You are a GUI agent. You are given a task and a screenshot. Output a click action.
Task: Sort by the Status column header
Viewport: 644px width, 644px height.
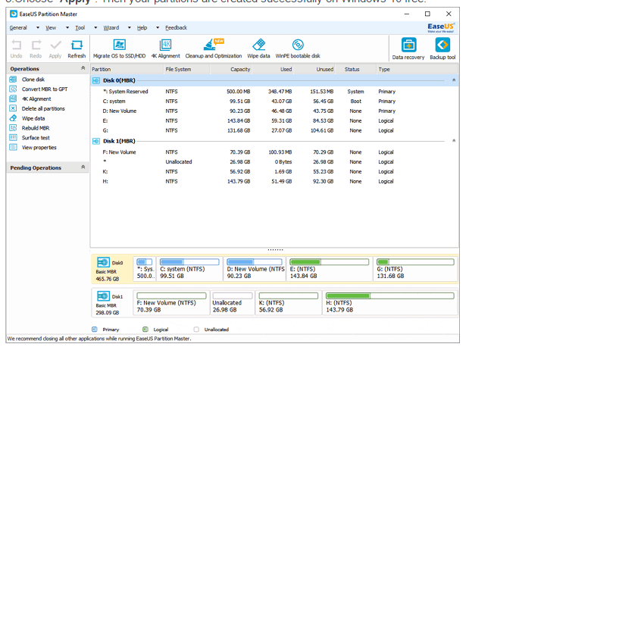tap(355, 70)
